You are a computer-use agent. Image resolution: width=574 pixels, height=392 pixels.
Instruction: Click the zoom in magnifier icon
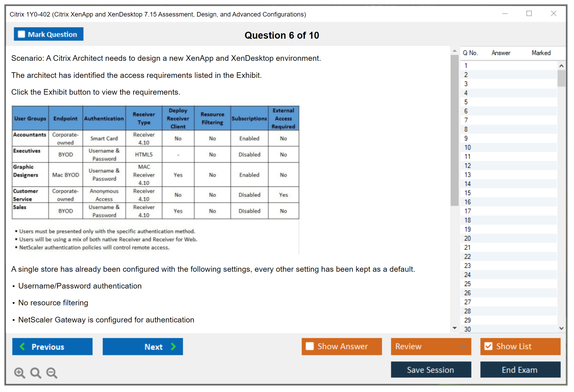[x=19, y=373]
